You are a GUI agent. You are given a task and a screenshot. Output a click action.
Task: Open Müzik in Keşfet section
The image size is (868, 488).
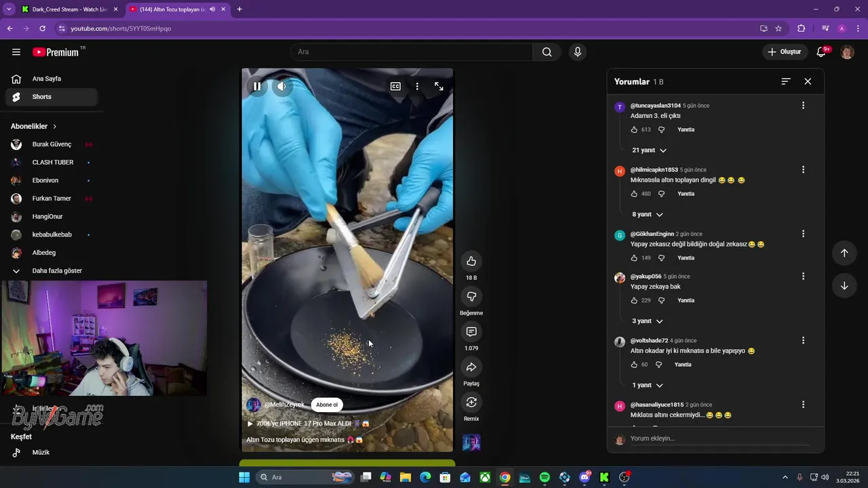[x=52, y=453]
